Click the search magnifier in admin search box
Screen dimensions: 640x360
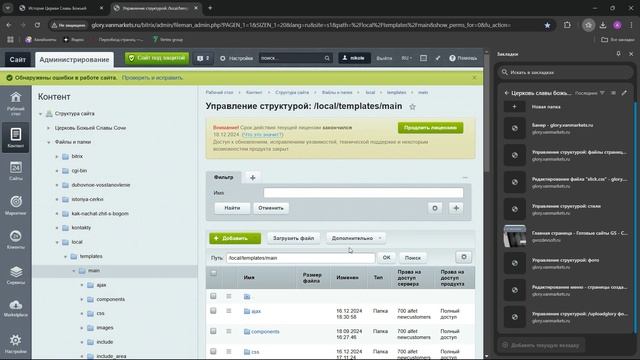click(327, 58)
